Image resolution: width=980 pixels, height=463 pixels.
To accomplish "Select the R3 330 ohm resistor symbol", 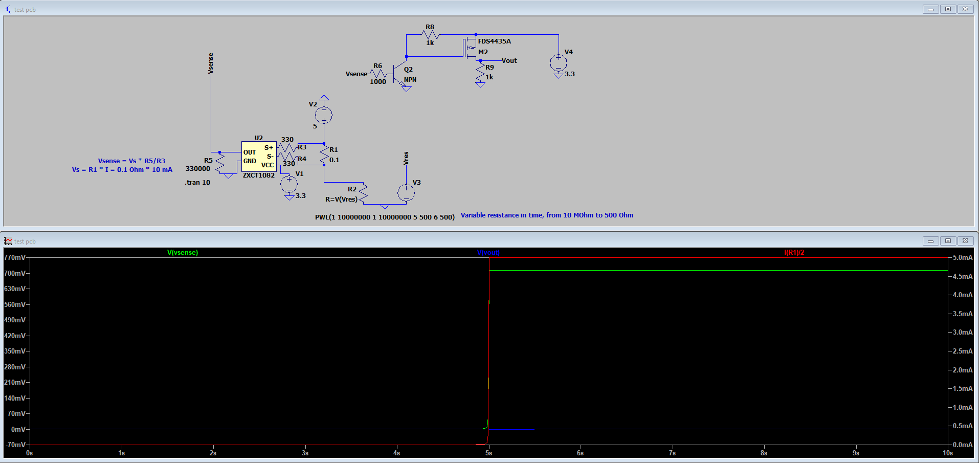I will pyautogui.click(x=287, y=148).
